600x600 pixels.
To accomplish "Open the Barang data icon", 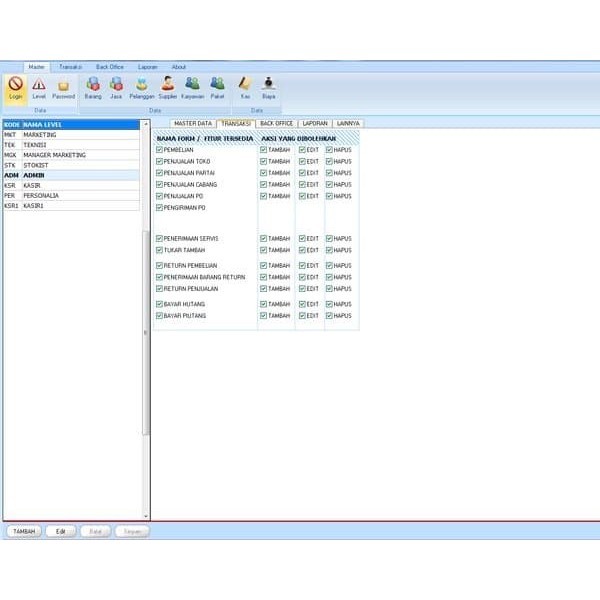I will click(x=93, y=88).
